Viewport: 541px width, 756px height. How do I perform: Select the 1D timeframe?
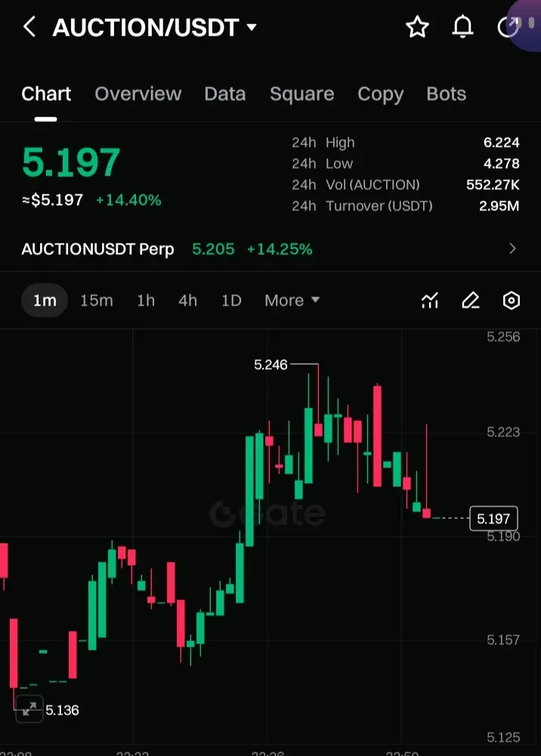coord(231,300)
